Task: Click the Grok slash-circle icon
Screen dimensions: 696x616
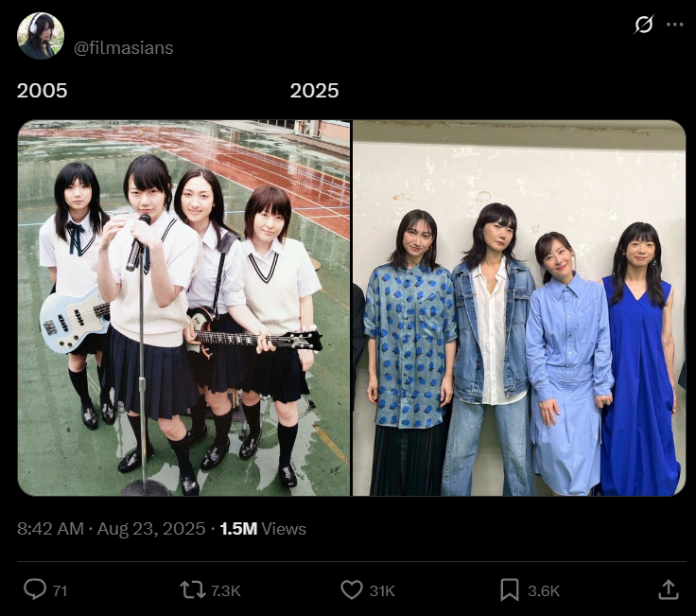Action: pos(643,25)
